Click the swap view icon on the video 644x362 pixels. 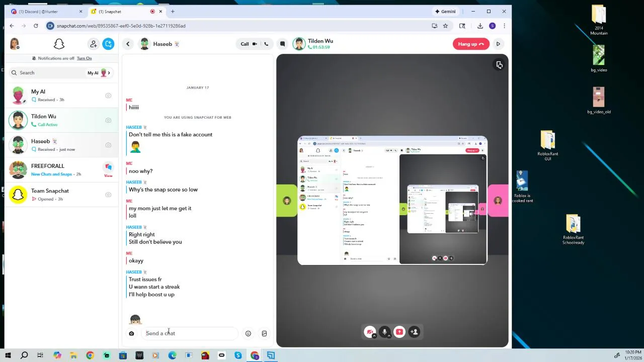[499, 65]
